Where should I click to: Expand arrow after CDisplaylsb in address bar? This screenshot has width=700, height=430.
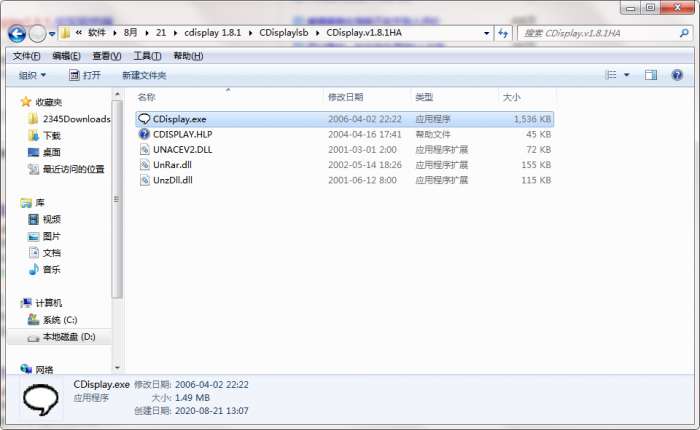pos(317,33)
